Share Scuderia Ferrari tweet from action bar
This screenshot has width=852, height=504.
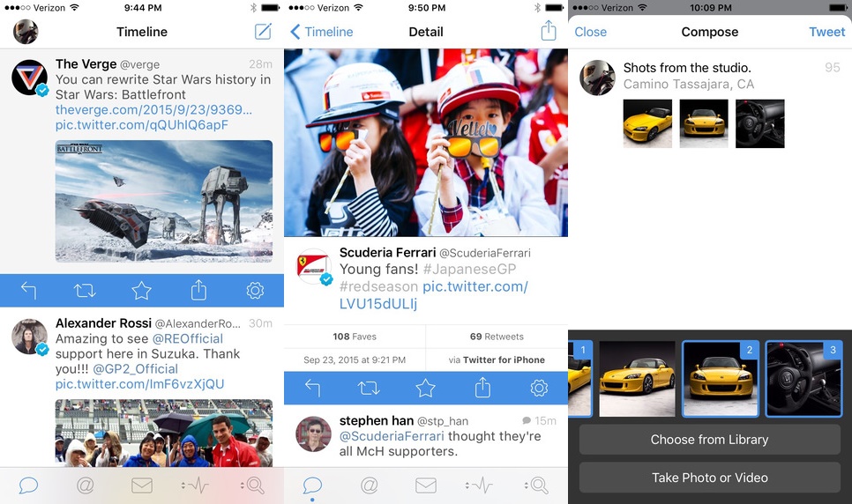482,387
